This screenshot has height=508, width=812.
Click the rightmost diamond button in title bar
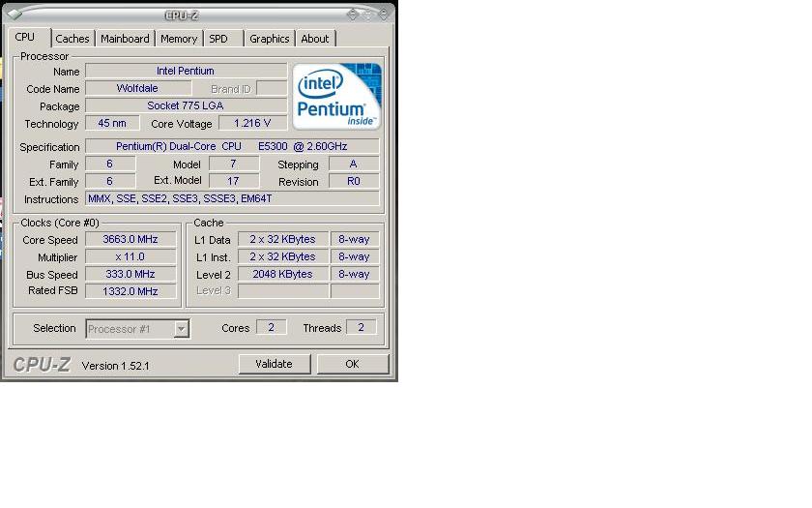[x=384, y=14]
